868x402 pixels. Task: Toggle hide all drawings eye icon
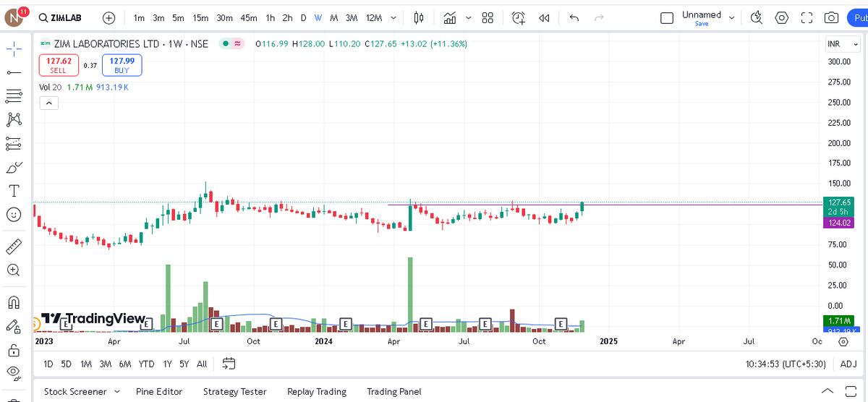click(14, 374)
